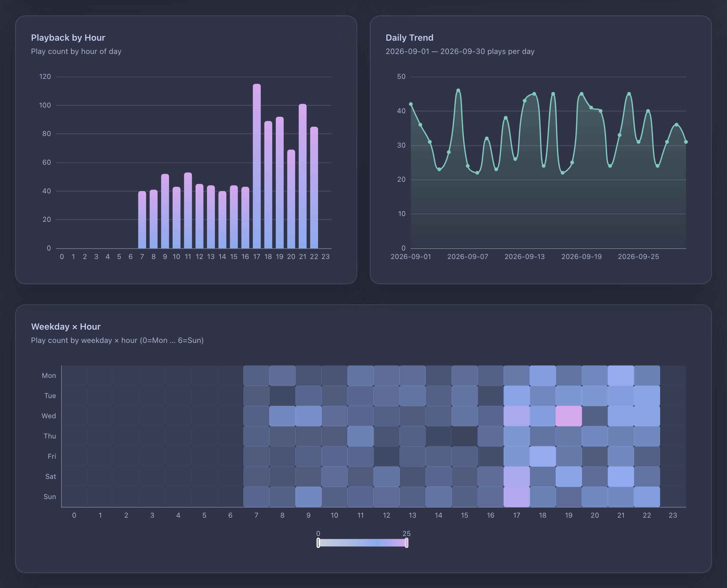Click the '50' y-axis label of Daily Trend
The image size is (727, 588).
(401, 77)
